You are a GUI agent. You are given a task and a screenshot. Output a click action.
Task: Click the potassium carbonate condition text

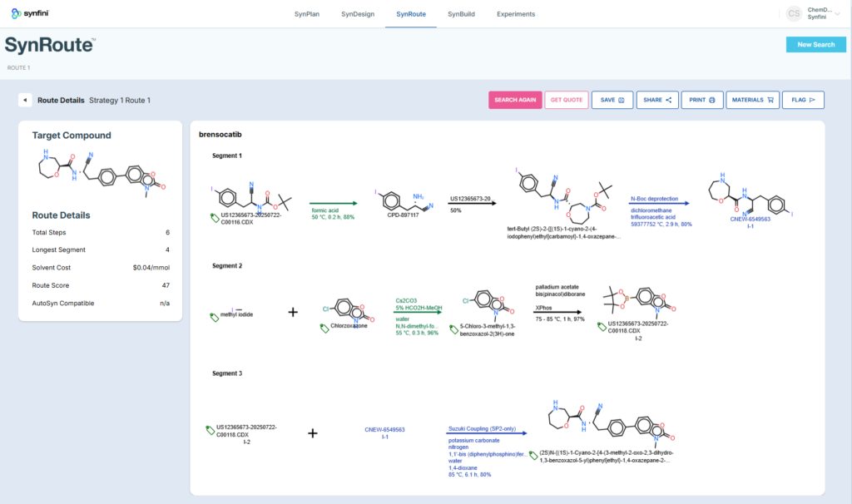tap(473, 441)
